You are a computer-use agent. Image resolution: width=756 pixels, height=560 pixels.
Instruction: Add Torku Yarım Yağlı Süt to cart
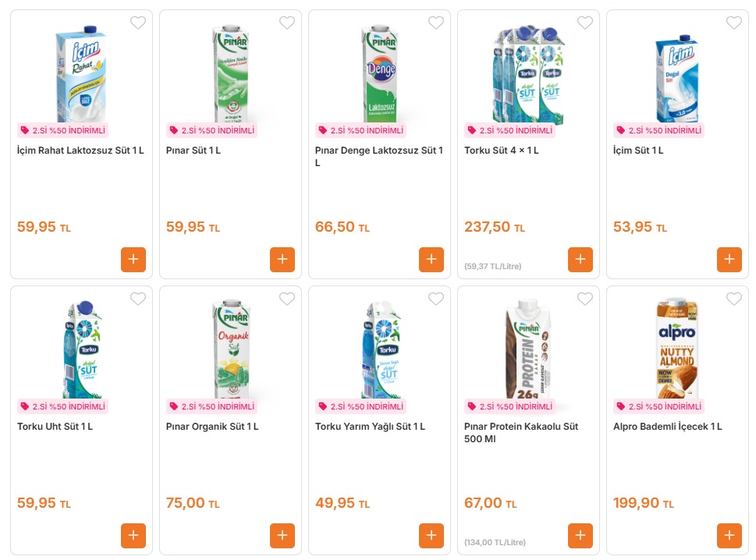tap(431, 536)
